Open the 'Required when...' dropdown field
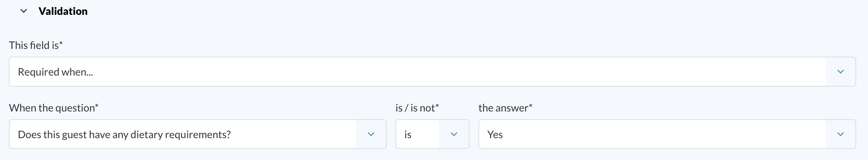The image size is (868, 160). [x=432, y=71]
